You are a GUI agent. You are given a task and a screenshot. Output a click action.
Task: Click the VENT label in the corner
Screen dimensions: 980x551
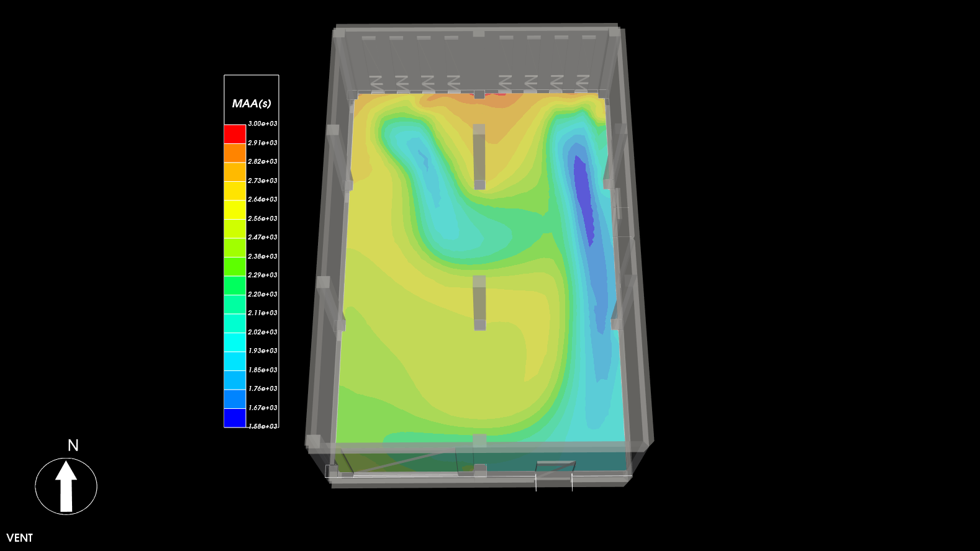20,538
